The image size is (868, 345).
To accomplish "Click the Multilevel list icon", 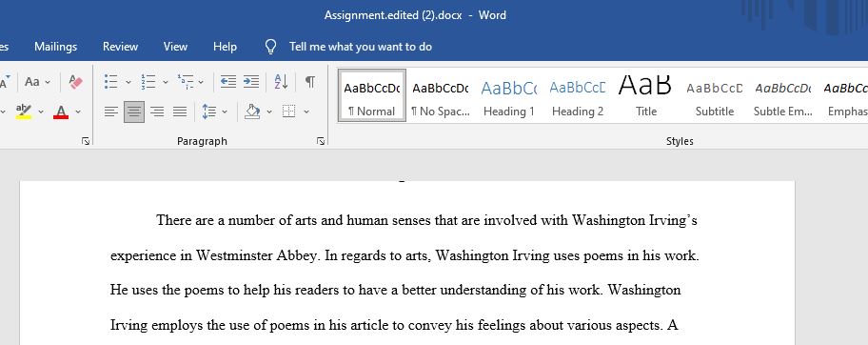I will pyautogui.click(x=185, y=82).
